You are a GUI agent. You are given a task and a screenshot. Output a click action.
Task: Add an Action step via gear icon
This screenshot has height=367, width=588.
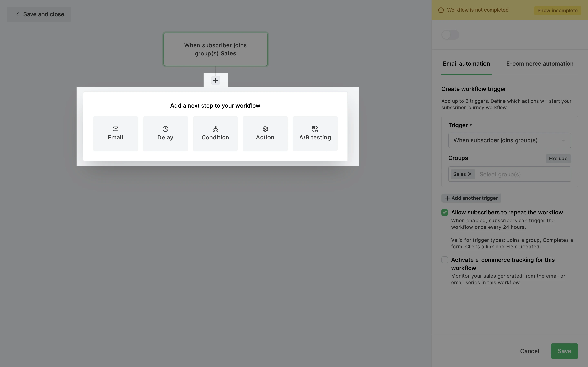[265, 129]
